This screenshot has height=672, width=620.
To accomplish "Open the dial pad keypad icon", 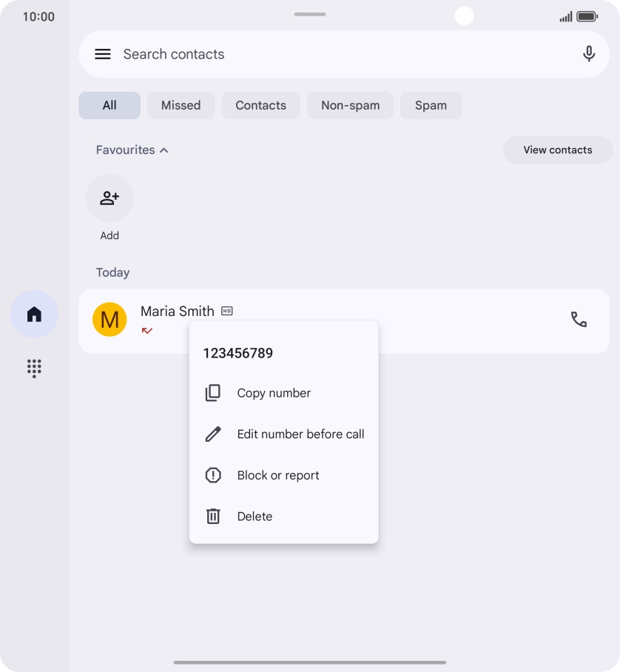I will (34, 368).
